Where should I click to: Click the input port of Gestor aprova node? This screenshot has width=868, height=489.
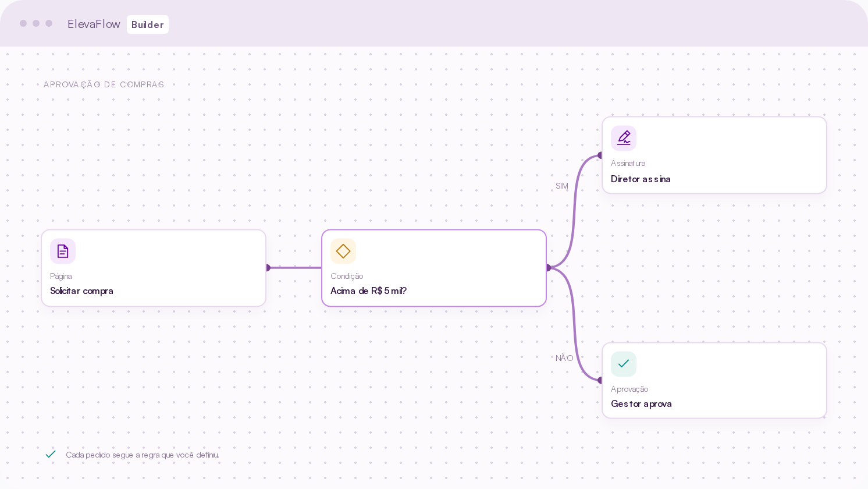(x=600, y=380)
